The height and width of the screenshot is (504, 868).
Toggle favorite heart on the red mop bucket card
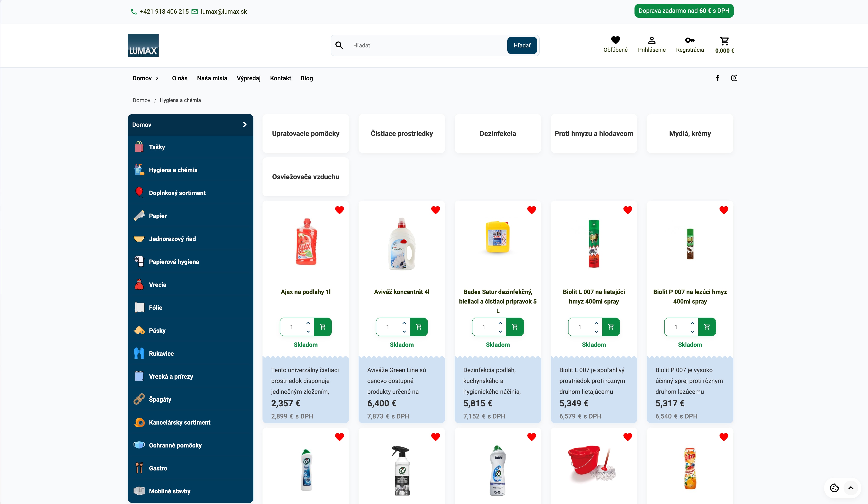[628, 437]
